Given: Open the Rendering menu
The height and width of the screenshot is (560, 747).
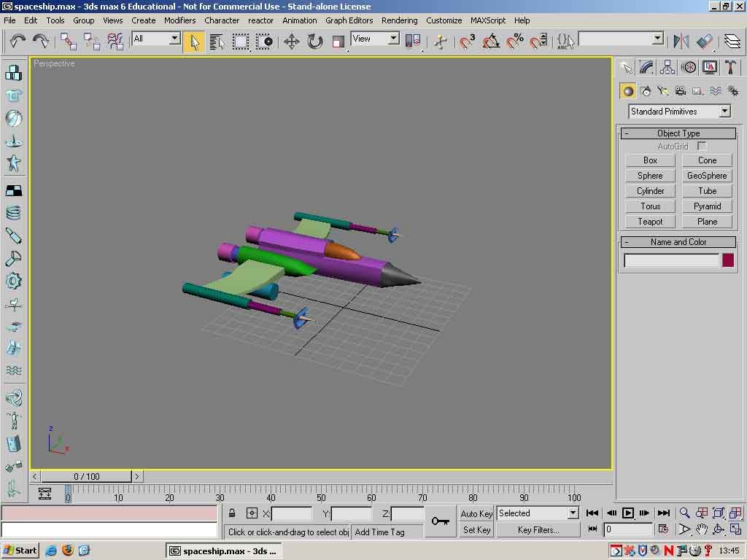Looking at the screenshot, I should pos(399,20).
